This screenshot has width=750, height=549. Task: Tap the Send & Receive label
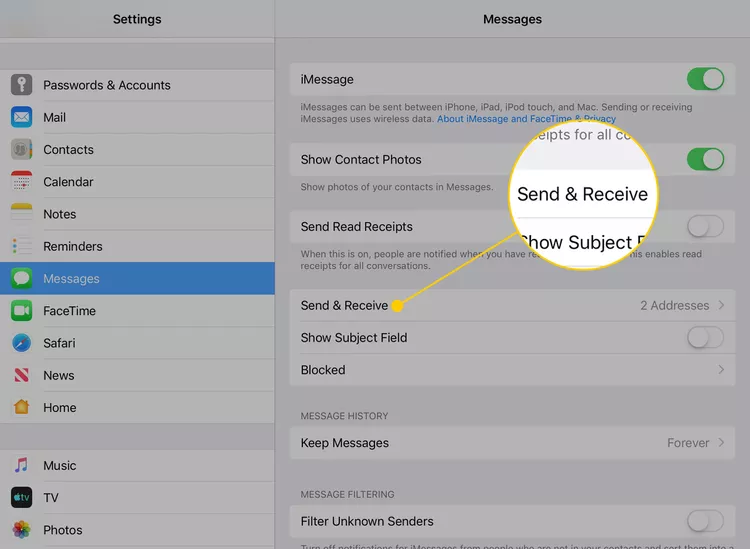(x=344, y=305)
